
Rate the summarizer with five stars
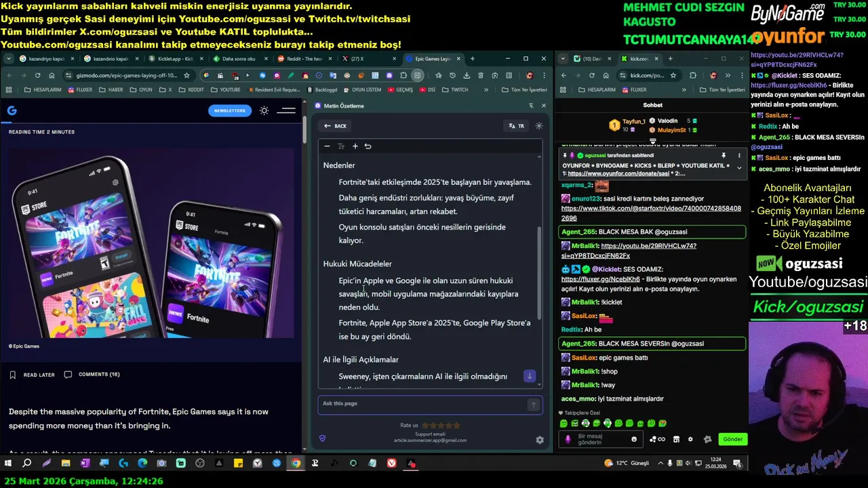pyautogui.click(x=457, y=426)
